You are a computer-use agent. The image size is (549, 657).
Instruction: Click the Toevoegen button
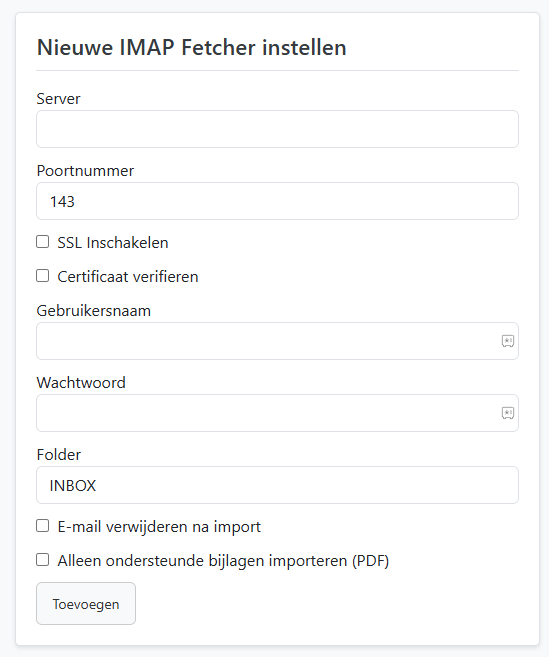point(86,603)
